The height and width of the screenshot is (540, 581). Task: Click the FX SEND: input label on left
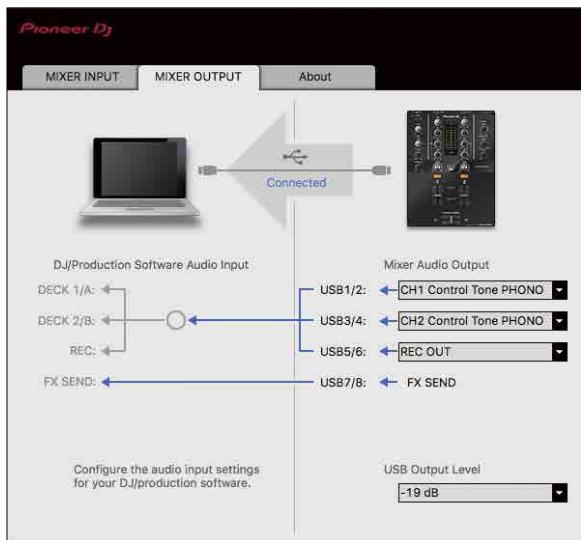(x=70, y=381)
